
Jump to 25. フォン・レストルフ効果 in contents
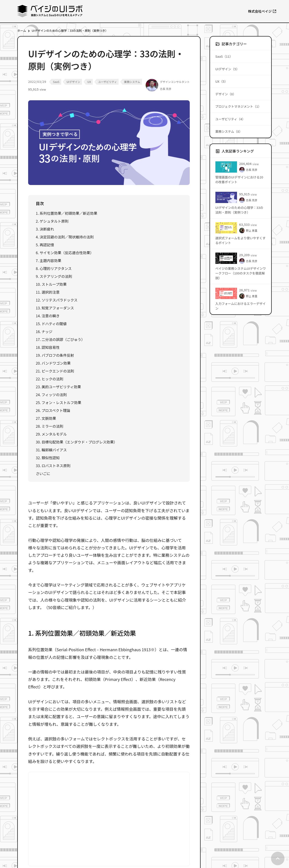pos(59,403)
